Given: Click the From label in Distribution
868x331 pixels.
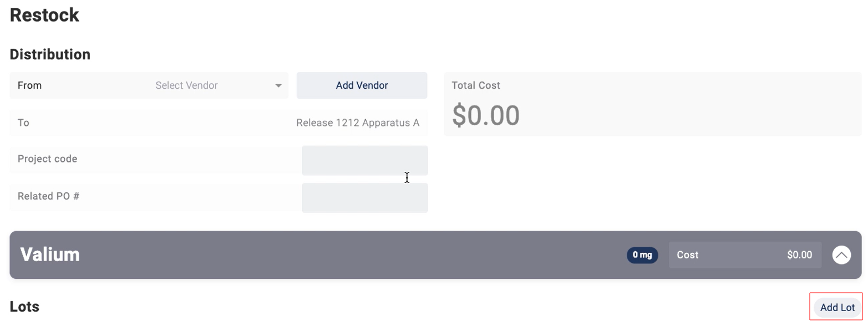Looking at the screenshot, I should (29, 85).
